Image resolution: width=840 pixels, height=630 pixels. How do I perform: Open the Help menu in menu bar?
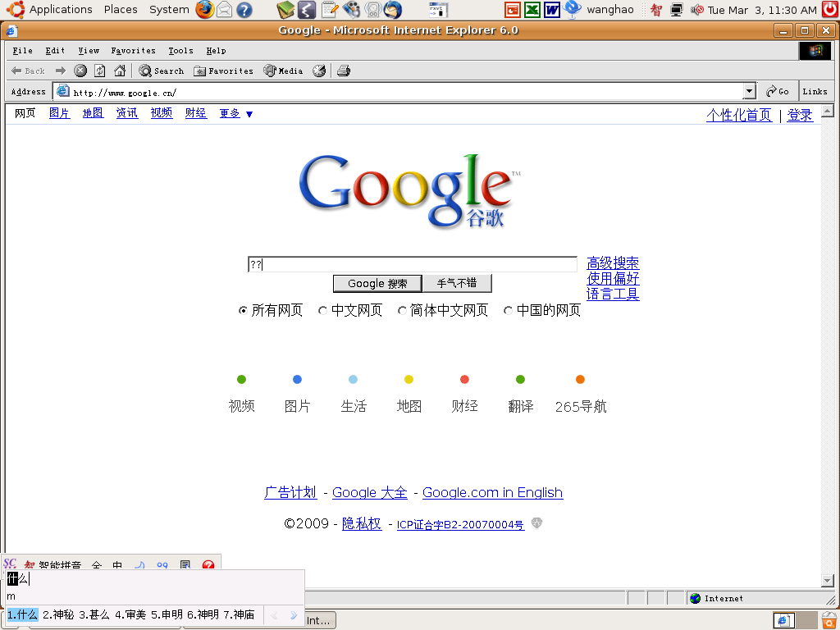tap(216, 51)
